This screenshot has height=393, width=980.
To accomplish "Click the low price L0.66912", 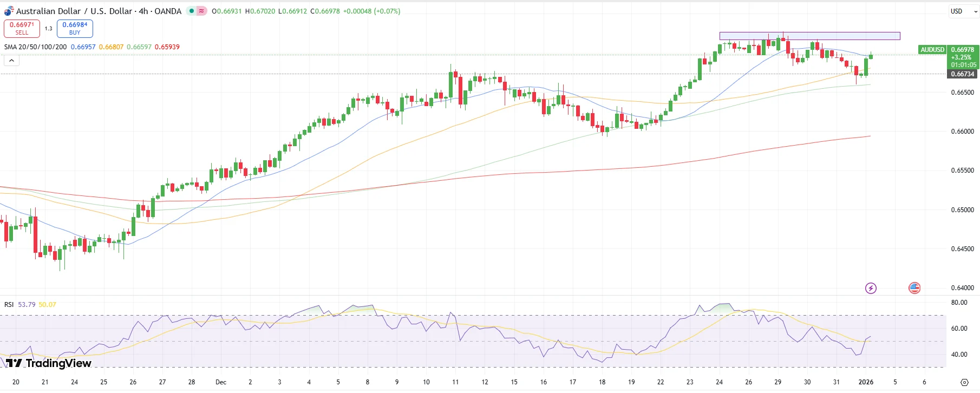I will click(292, 11).
